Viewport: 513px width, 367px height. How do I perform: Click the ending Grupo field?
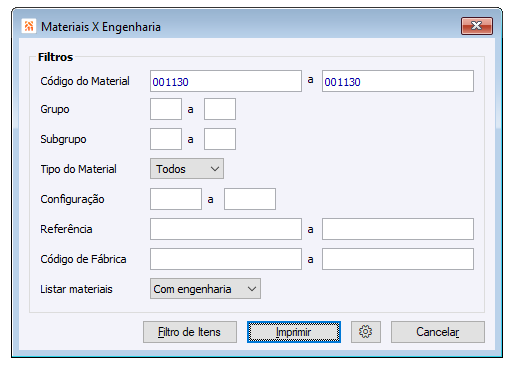coord(220,109)
